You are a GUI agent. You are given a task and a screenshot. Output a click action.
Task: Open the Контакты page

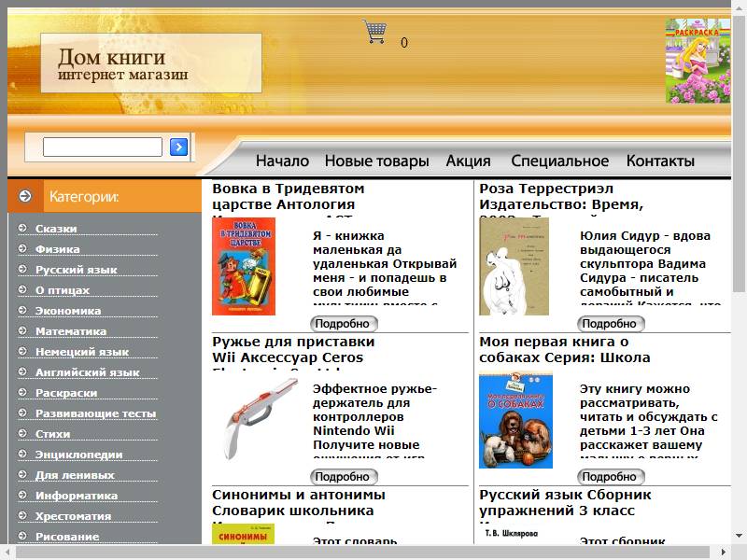[x=660, y=161]
